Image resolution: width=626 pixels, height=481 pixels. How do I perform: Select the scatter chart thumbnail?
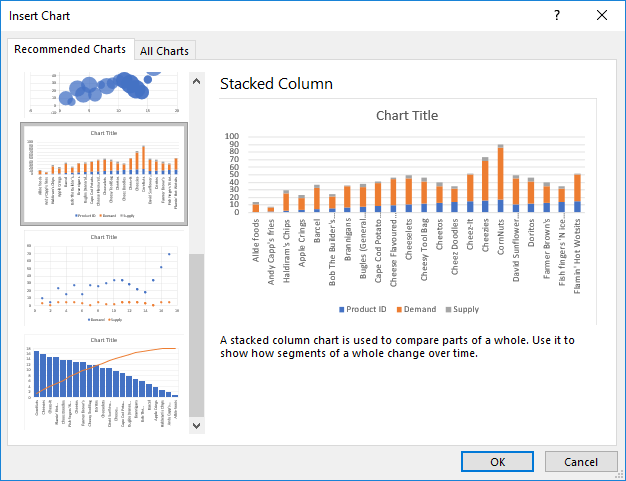[103, 278]
